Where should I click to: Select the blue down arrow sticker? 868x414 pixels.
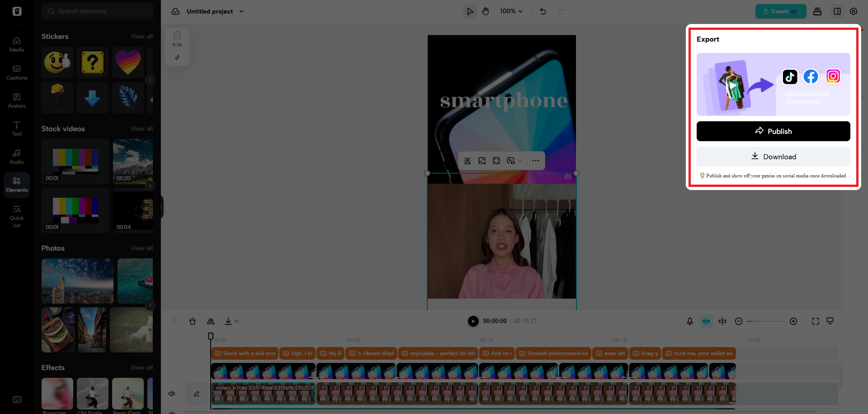(x=93, y=98)
